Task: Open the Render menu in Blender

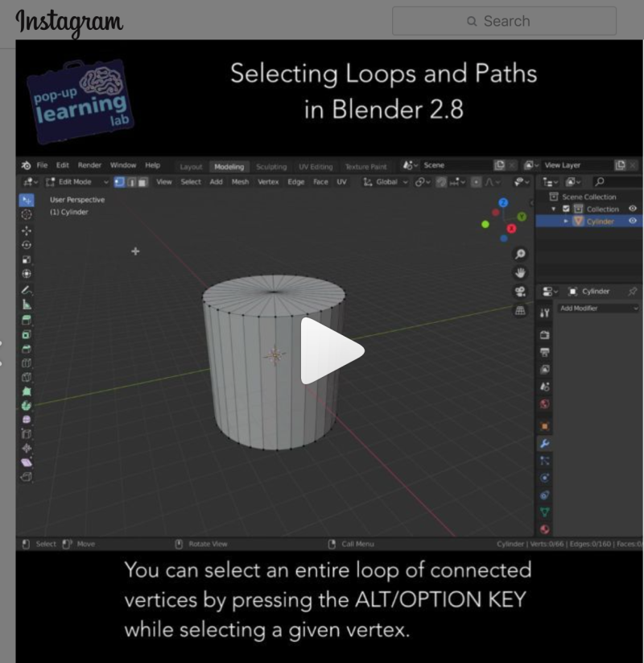Action: [x=89, y=165]
